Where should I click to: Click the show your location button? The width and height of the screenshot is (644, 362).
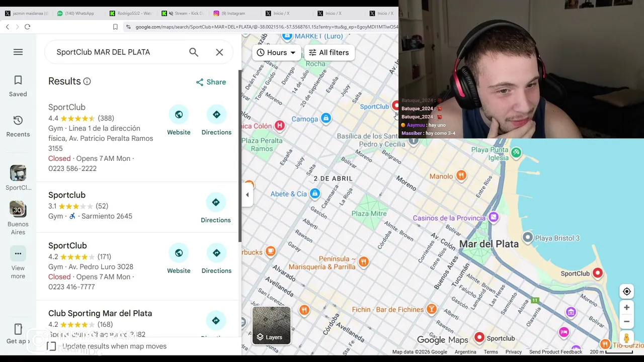pos(626,292)
